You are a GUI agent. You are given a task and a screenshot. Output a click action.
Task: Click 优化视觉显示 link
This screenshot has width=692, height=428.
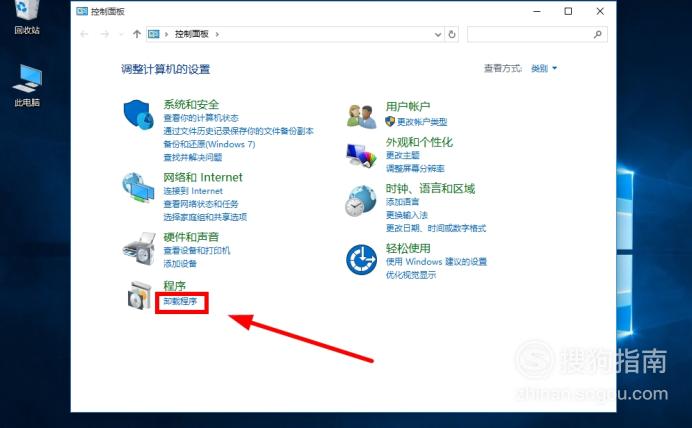(411, 275)
